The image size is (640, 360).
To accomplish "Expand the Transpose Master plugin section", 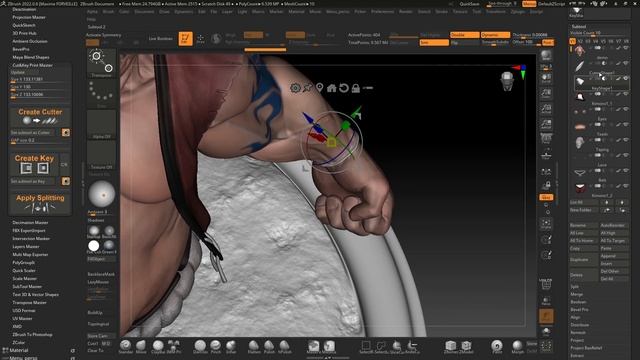I will click(29, 302).
